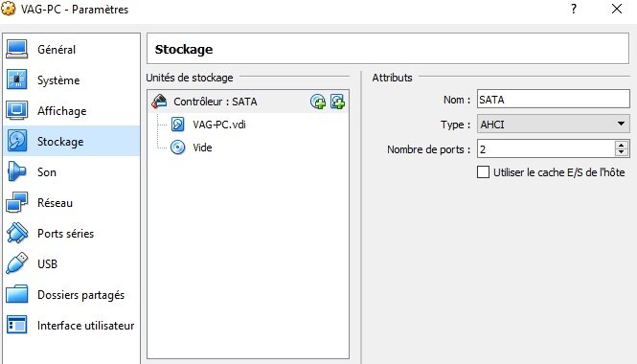
Task: Open the Système settings icon
Action: 16,80
